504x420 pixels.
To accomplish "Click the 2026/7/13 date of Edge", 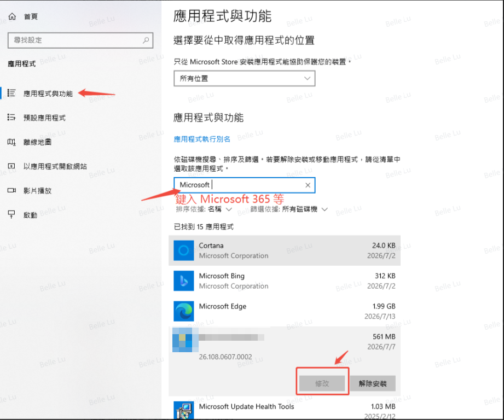I will pos(380,317).
